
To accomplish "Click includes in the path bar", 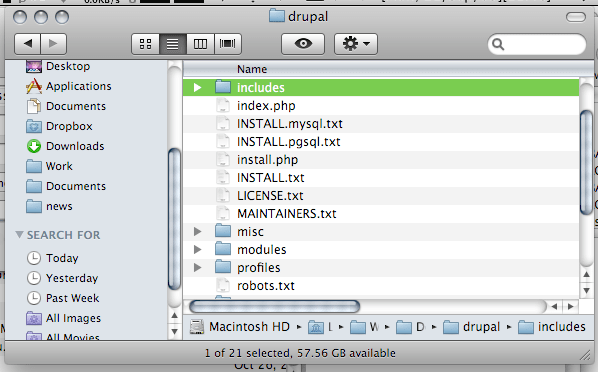I will [552, 327].
